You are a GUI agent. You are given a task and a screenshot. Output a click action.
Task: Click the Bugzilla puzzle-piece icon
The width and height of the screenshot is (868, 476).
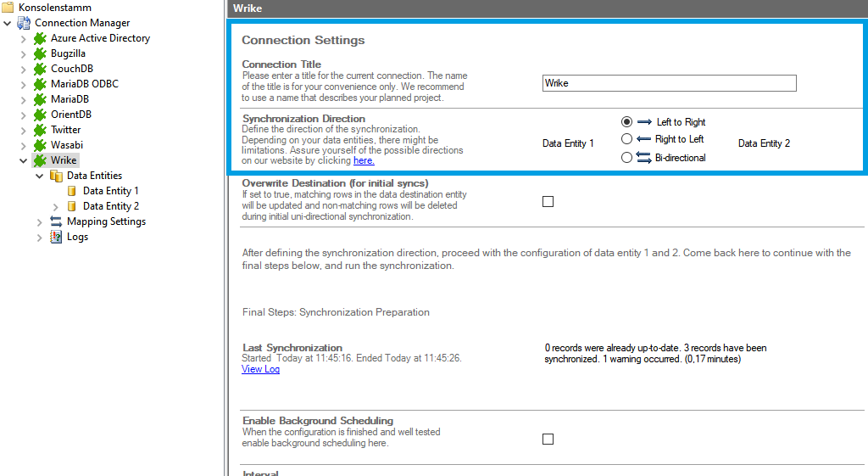pyautogui.click(x=40, y=53)
